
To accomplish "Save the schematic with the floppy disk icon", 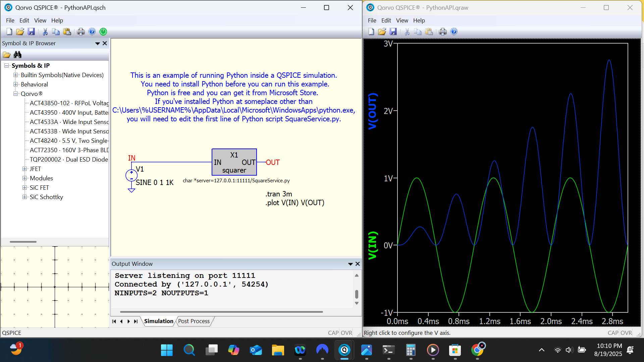I will pyautogui.click(x=32, y=32).
